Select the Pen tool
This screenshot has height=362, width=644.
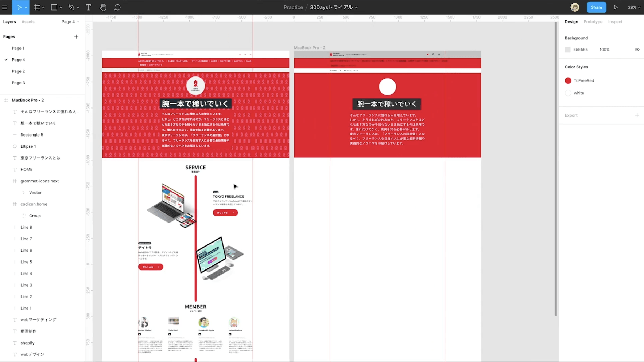coord(71,7)
